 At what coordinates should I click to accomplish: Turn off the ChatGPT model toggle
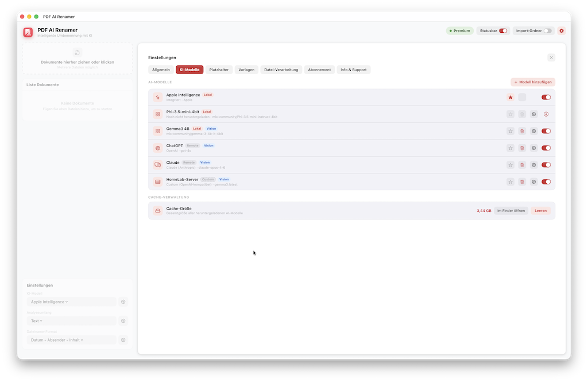[546, 148]
